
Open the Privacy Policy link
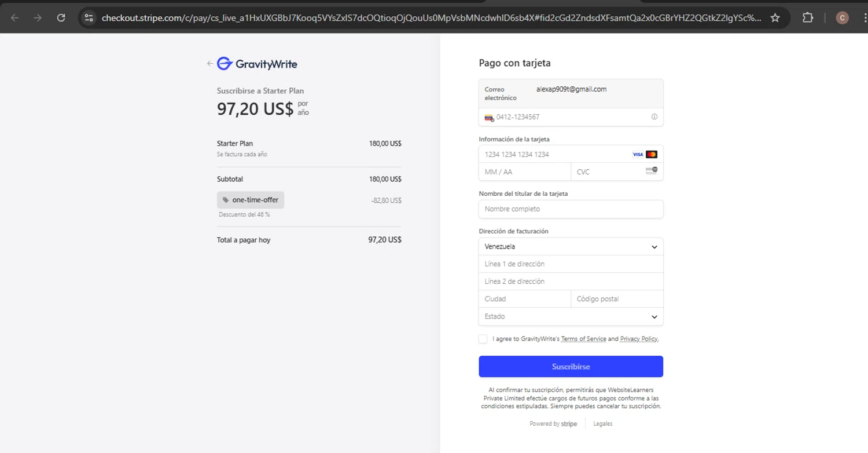[639, 339]
